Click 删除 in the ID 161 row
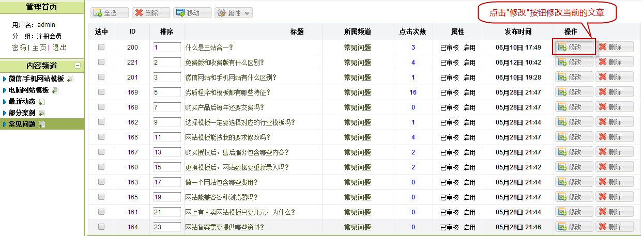Image resolution: width=644 pixels, height=236 pixels. point(615,212)
